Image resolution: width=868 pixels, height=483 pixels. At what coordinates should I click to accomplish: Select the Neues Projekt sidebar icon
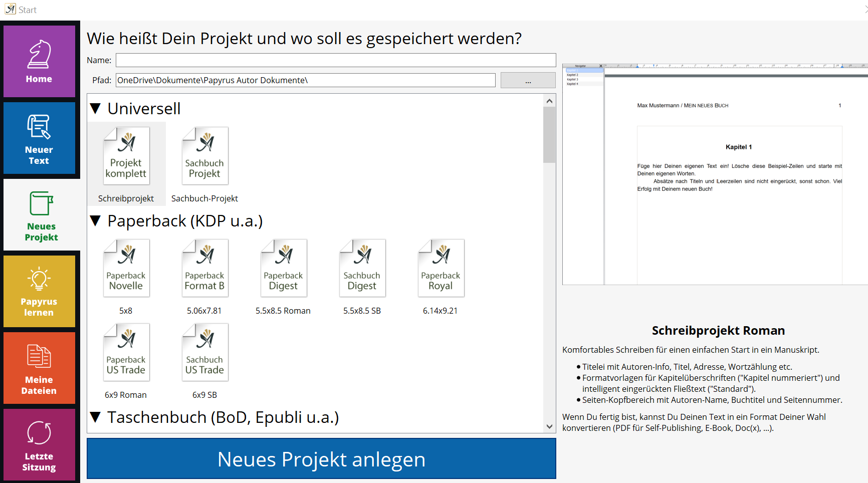pos(40,214)
